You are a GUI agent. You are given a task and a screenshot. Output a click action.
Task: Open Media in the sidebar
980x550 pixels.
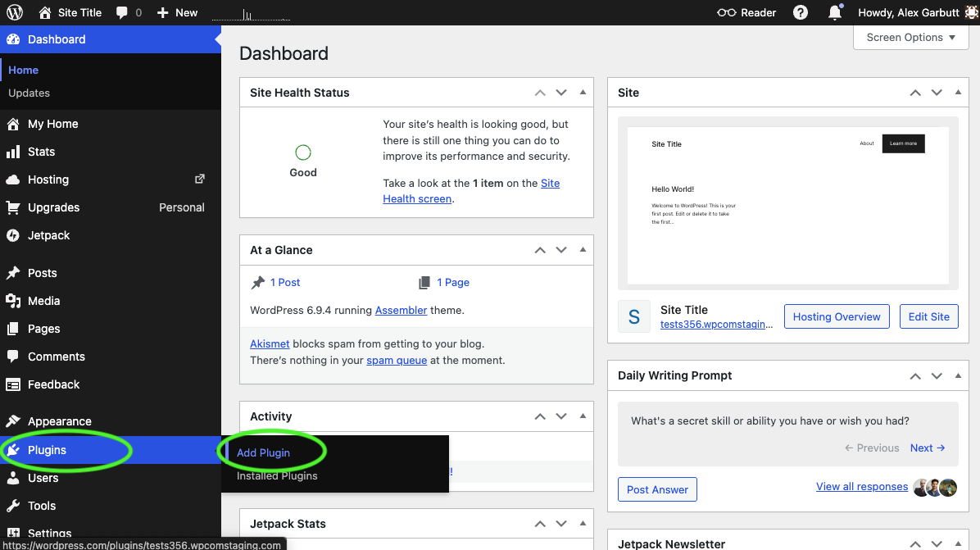click(111, 301)
